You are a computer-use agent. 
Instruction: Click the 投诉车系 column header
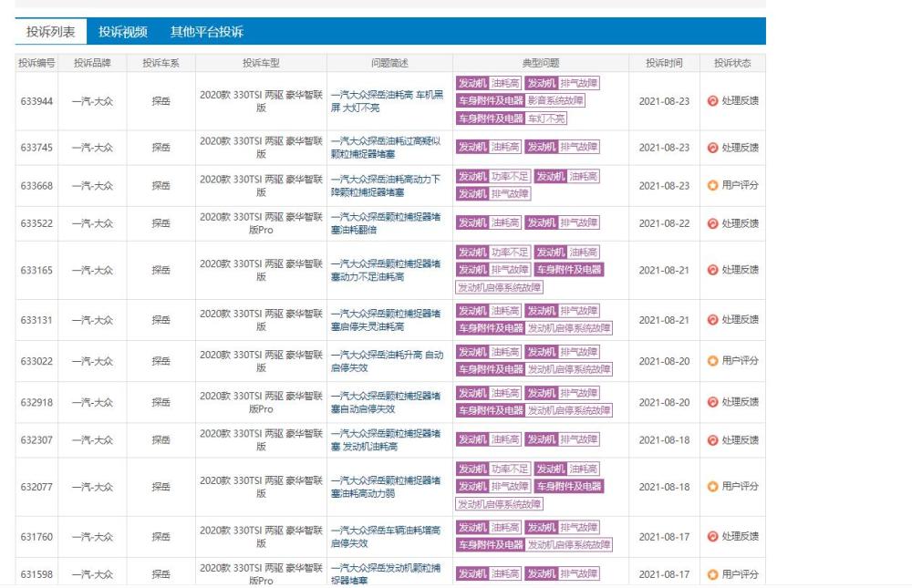tap(161, 63)
